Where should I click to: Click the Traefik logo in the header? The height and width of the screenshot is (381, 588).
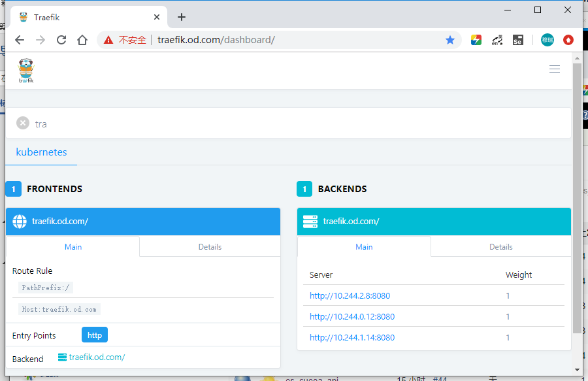coord(26,71)
